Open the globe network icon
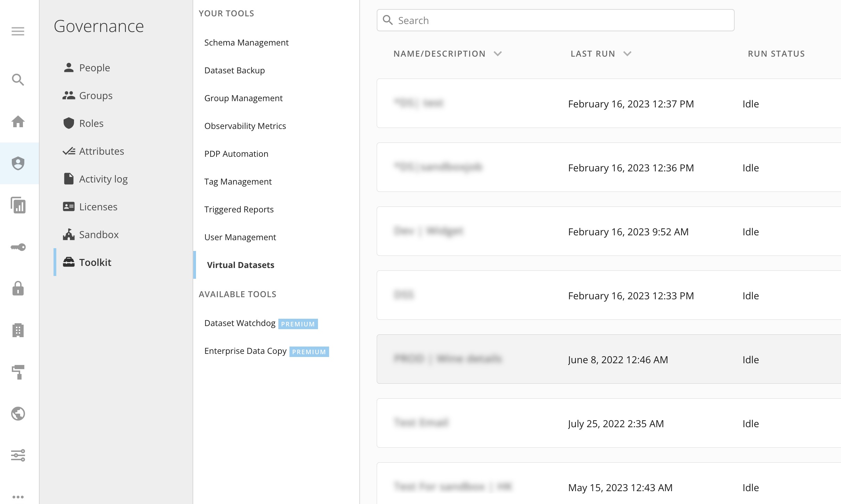This screenshot has width=841, height=504. coord(18,414)
